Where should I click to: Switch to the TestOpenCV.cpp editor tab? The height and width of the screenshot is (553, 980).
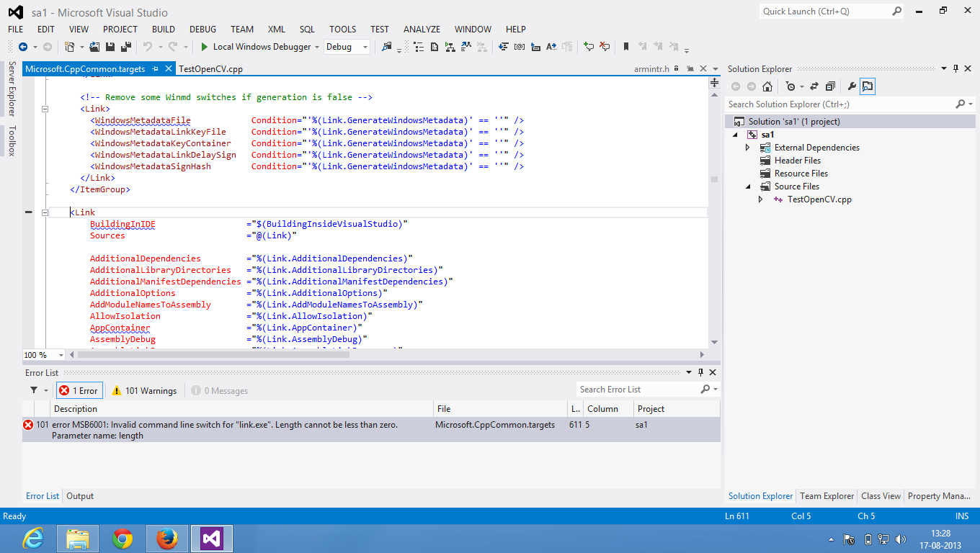pyautogui.click(x=210, y=69)
